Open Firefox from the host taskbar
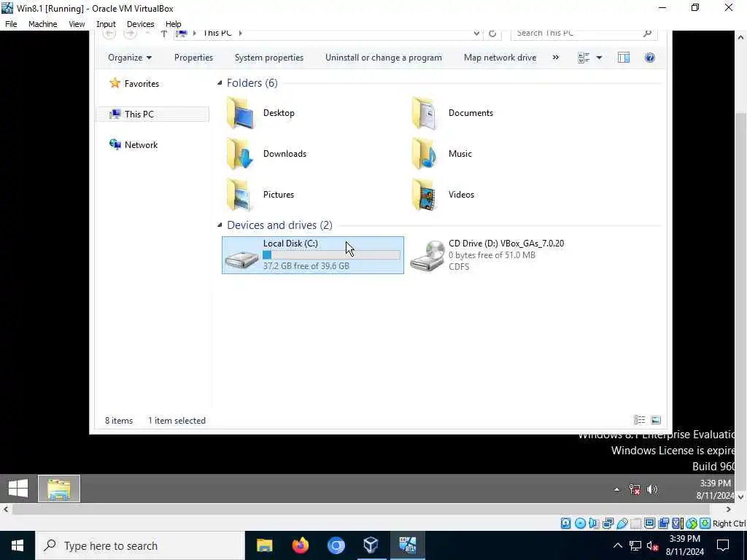This screenshot has height=560, width=747. (x=300, y=545)
